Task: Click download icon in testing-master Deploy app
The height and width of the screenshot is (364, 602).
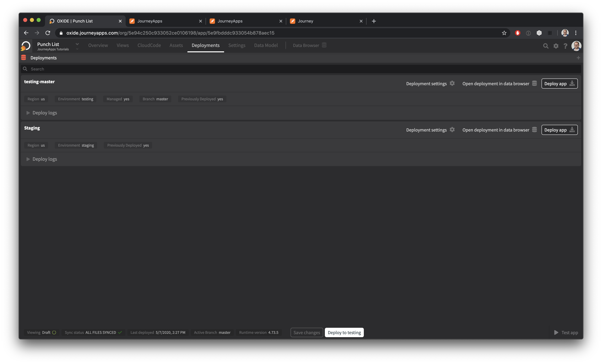Action: pos(572,84)
